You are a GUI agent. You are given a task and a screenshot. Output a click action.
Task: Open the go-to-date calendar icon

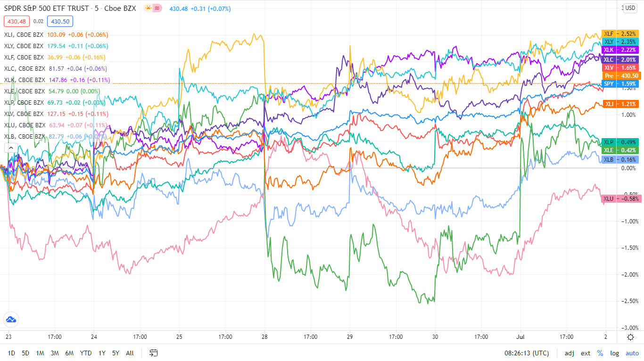tap(154, 353)
